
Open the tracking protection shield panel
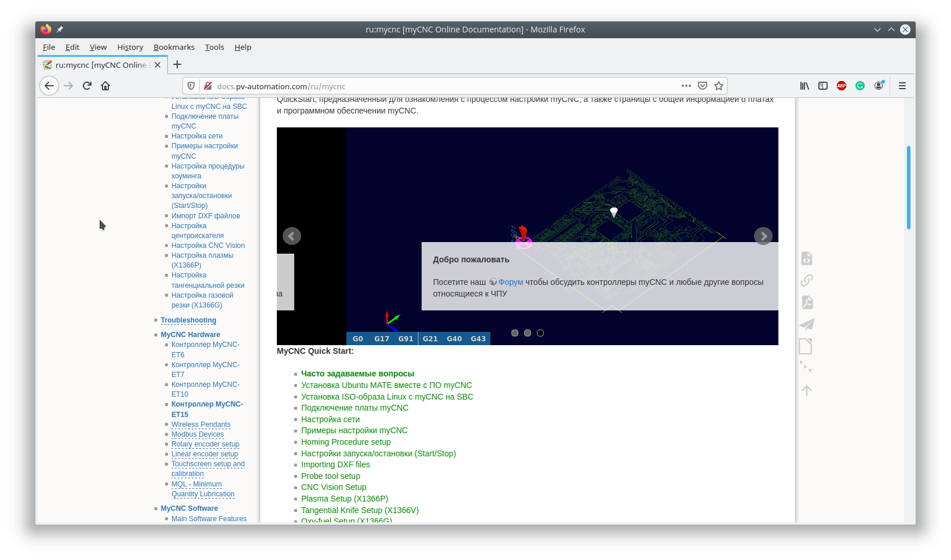pos(191,86)
